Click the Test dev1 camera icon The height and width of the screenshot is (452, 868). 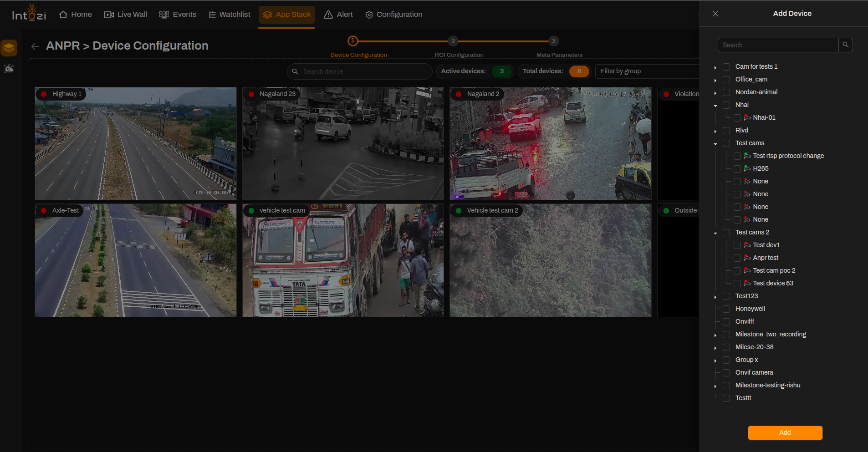[x=747, y=245]
